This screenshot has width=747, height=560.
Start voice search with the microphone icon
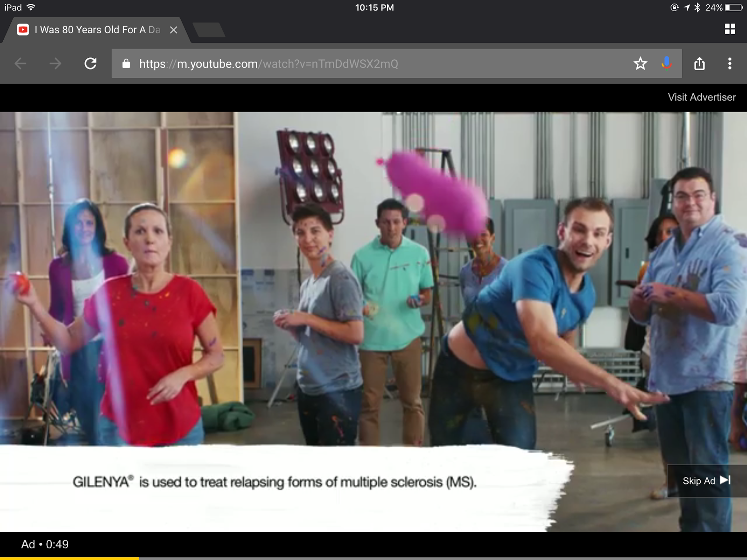[667, 63]
